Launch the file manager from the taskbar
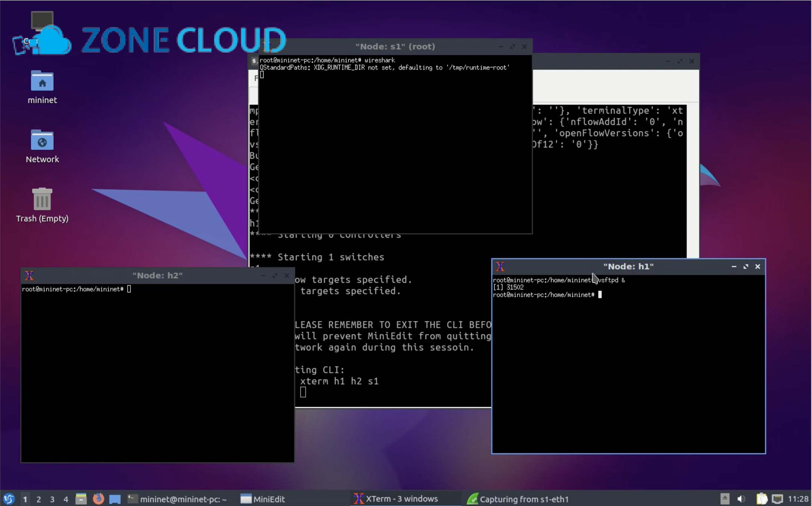Screen dimensions: 812x506 coord(81,499)
